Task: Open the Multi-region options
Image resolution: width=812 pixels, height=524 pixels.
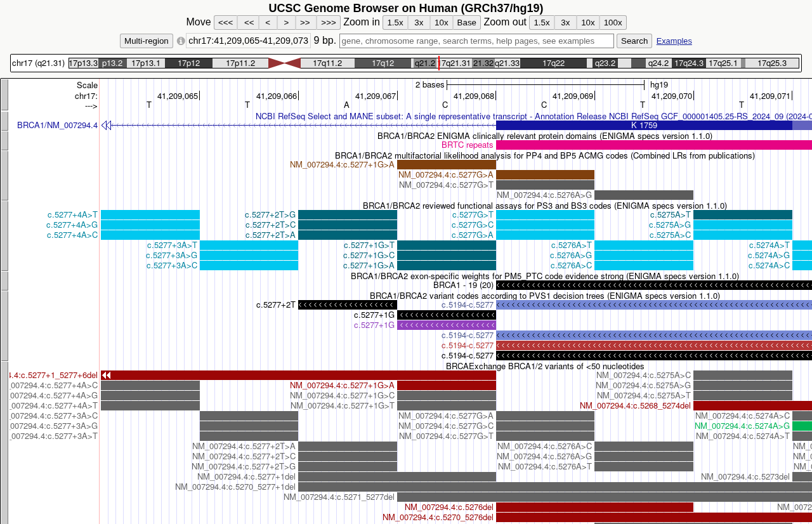Action: 147,41
